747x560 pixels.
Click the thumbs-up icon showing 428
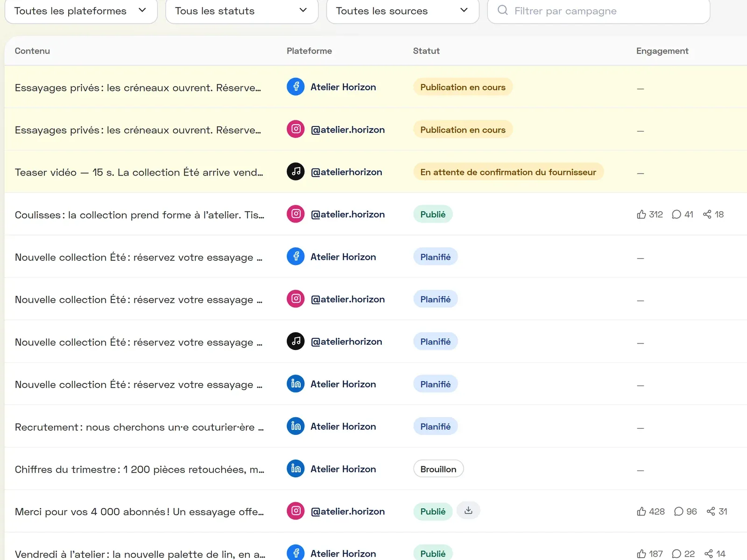pos(641,511)
